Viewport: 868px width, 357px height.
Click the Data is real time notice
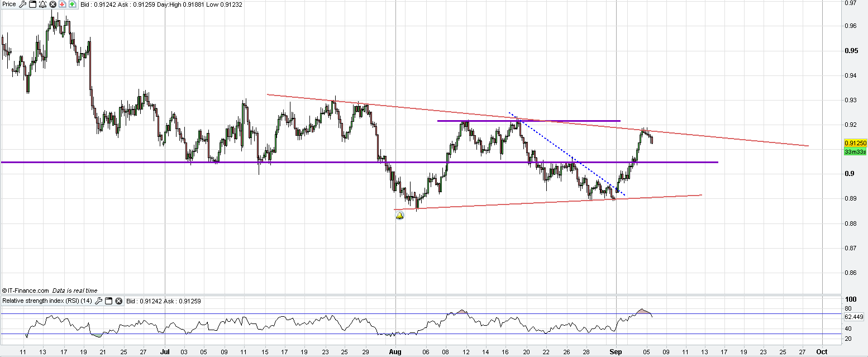coord(75,291)
